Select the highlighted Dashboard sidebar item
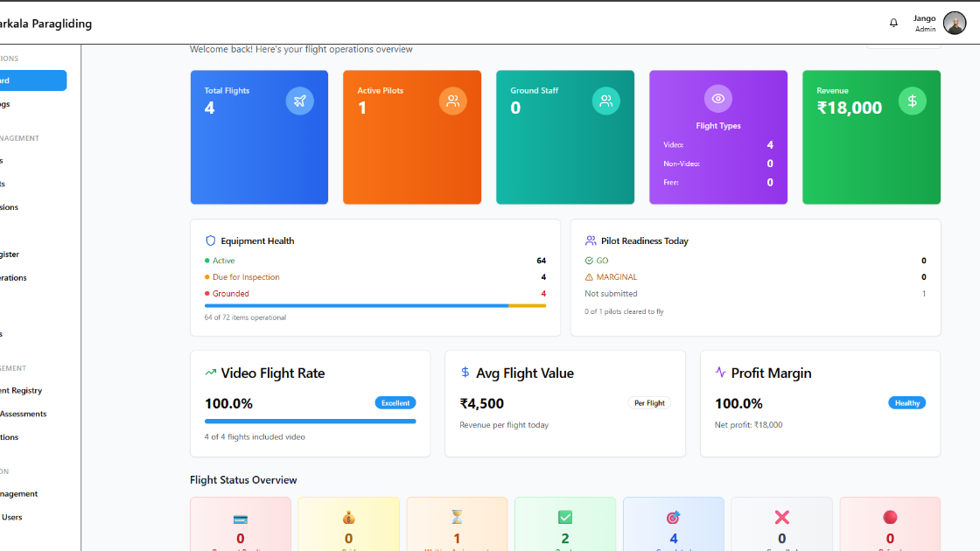Image resolution: width=980 pixels, height=551 pixels. [x=31, y=80]
